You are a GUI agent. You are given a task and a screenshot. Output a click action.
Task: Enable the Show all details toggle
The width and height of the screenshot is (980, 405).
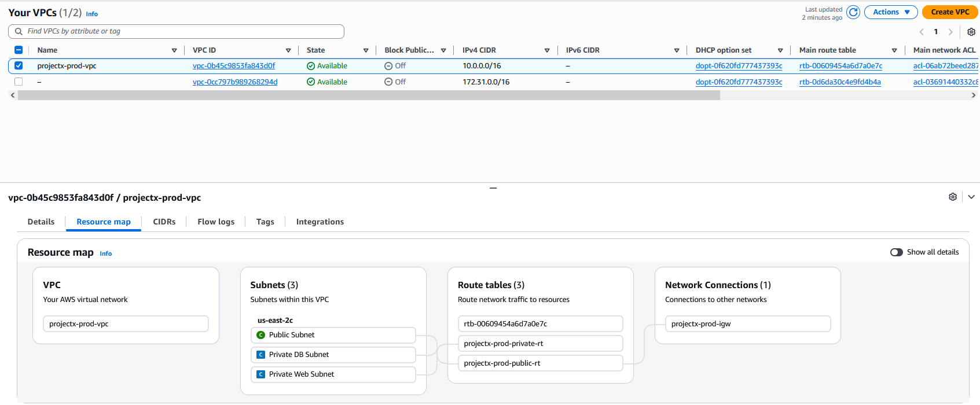pyautogui.click(x=896, y=252)
